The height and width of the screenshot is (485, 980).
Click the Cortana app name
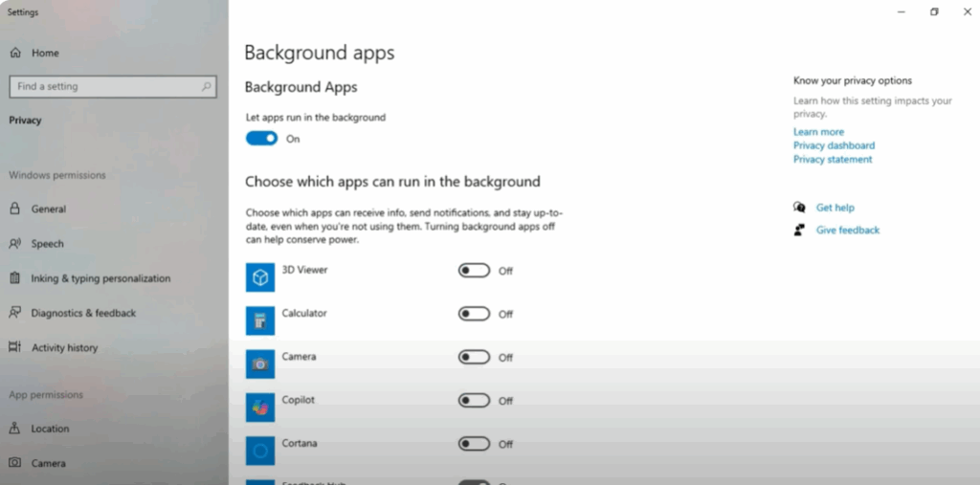pos(300,443)
